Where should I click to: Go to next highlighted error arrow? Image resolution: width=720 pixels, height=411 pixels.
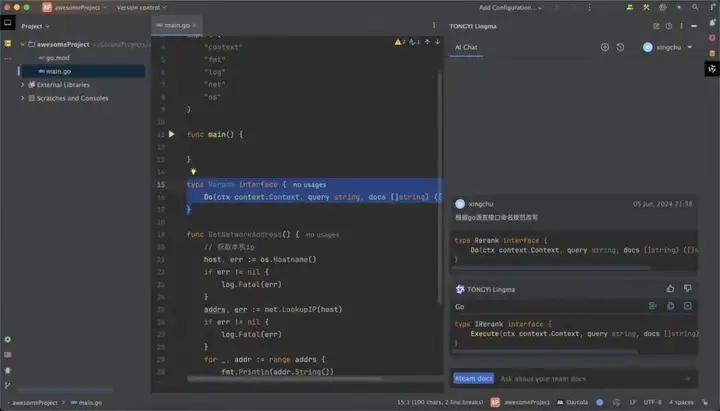pos(438,42)
